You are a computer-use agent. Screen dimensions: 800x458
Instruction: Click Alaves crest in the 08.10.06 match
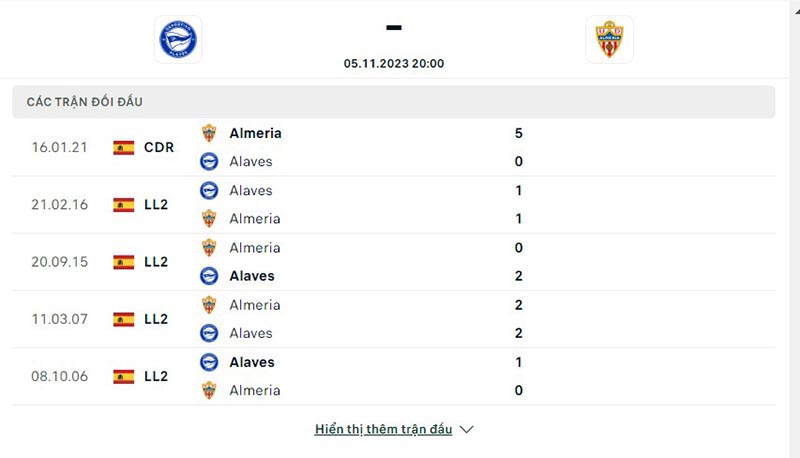pyautogui.click(x=209, y=362)
